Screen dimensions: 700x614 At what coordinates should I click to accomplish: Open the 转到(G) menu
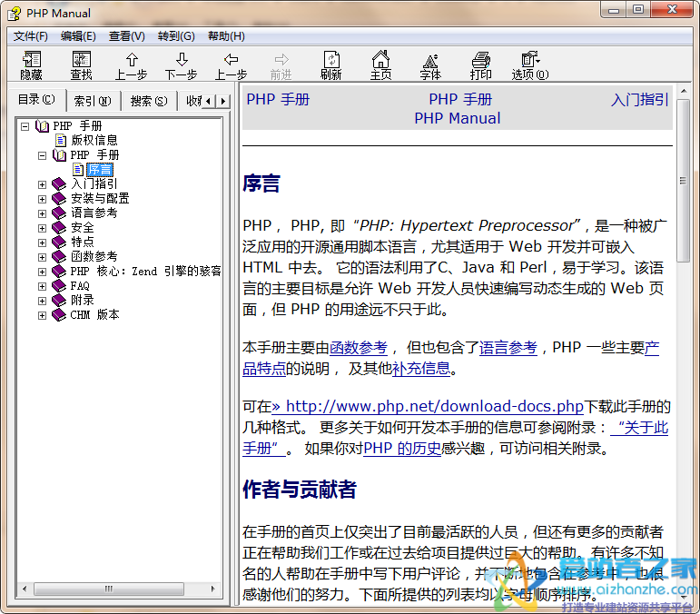pos(176,36)
